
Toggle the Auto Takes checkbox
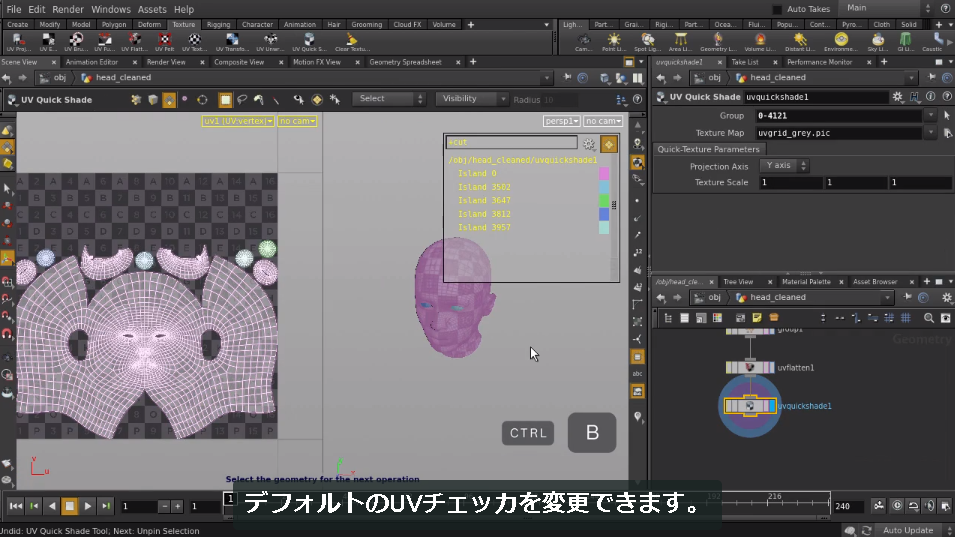click(x=777, y=9)
